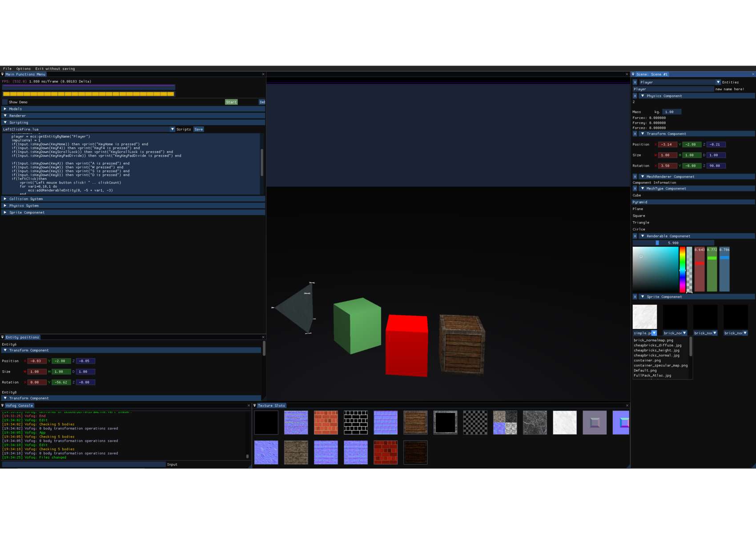Adjust the 5.900 renderable slider
This screenshot has height=534, width=756.
point(673,243)
